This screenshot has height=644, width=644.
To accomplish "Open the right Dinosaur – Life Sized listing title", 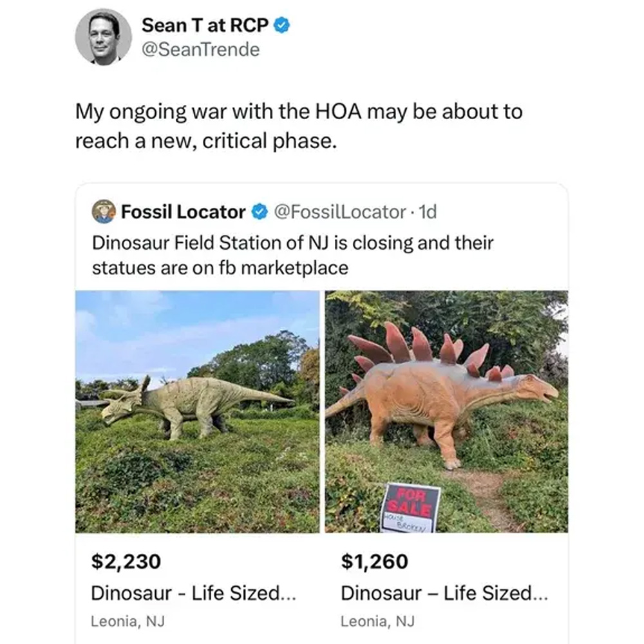I will point(444,592).
